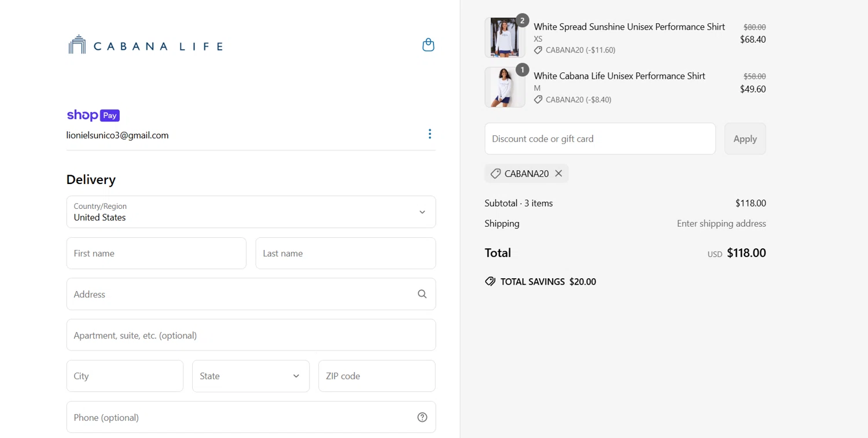
Task: Open the three-dot account options menu
Action: pyautogui.click(x=429, y=134)
